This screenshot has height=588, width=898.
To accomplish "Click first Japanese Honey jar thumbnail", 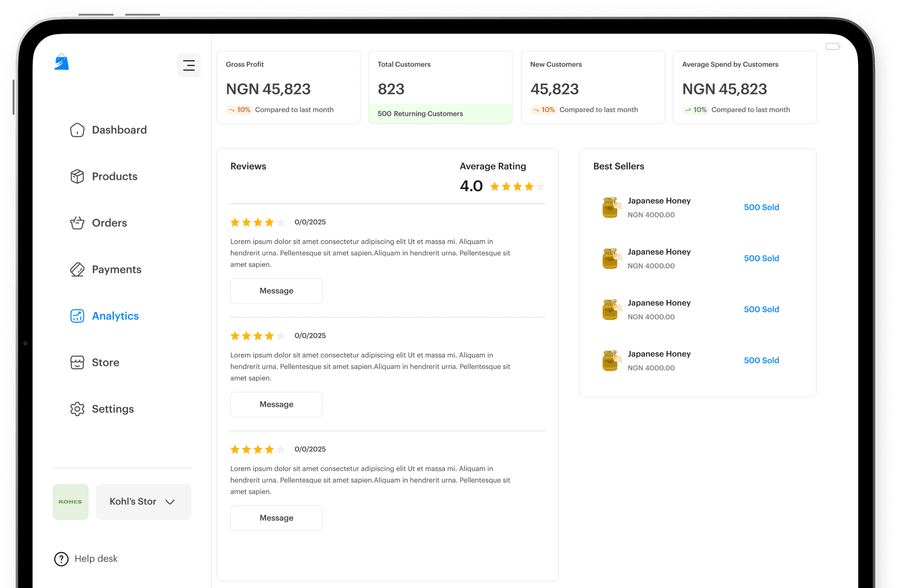I will [x=610, y=207].
